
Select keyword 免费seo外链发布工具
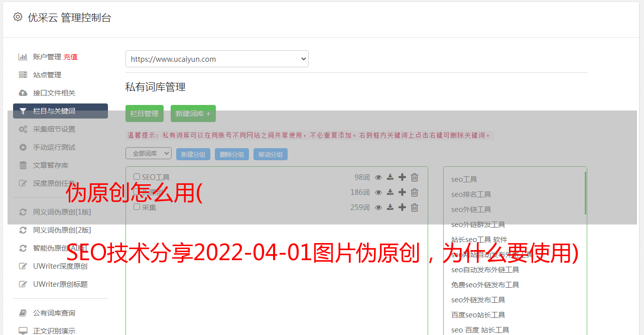pos(485,285)
